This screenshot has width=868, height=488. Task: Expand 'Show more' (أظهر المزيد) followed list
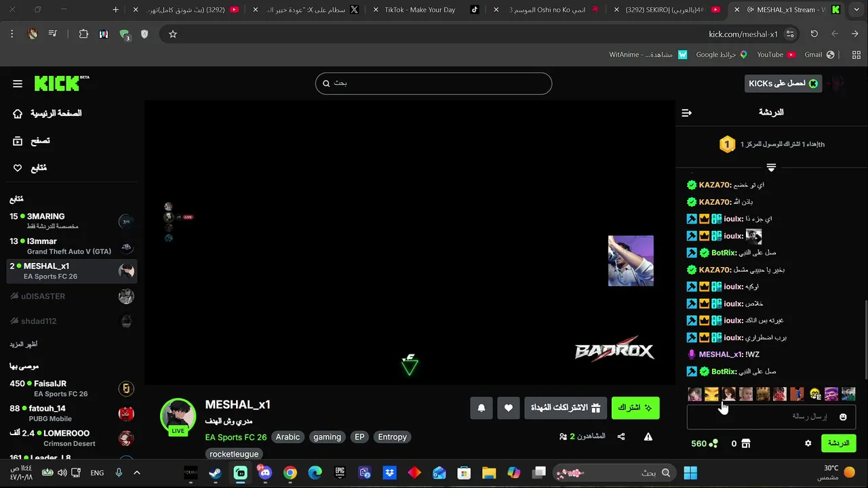coord(24,344)
